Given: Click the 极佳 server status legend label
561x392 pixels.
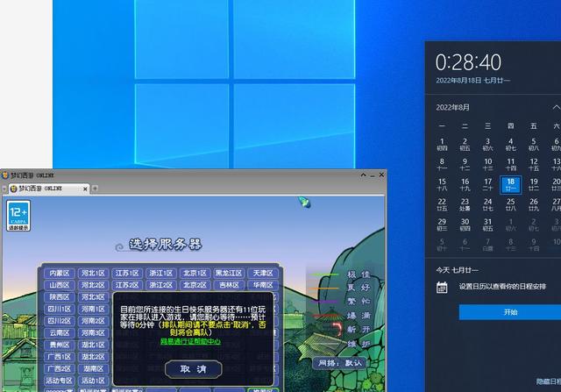Looking at the screenshot, I should [359, 274].
